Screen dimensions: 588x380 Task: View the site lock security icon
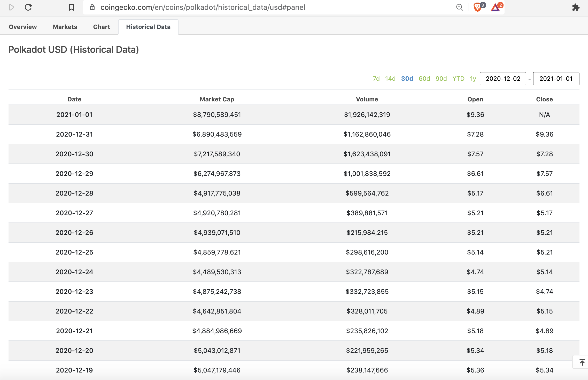(x=92, y=7)
